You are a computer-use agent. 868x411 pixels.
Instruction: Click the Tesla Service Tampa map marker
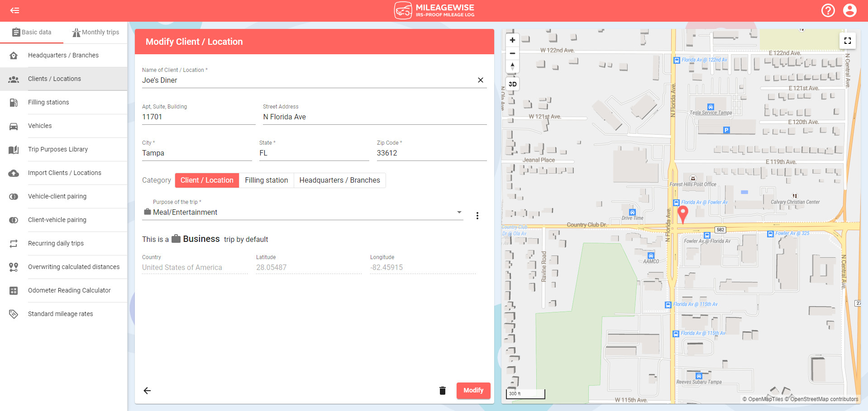711,108
